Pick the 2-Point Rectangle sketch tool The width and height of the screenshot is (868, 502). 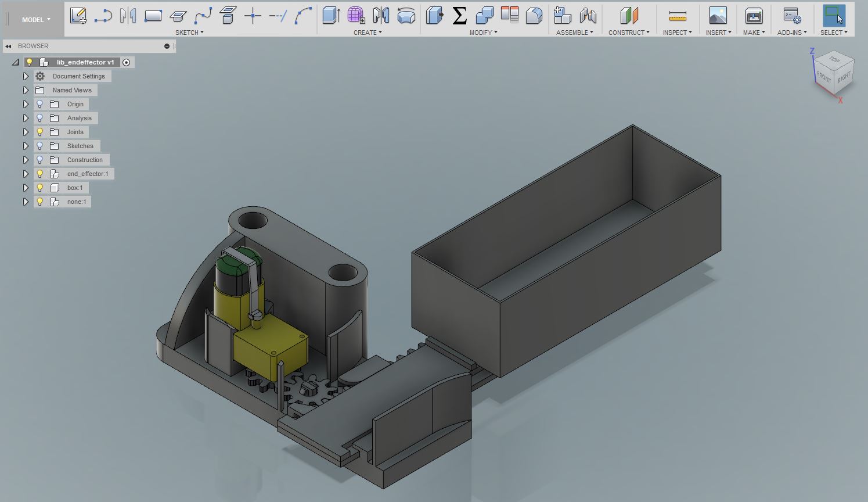pyautogui.click(x=153, y=16)
